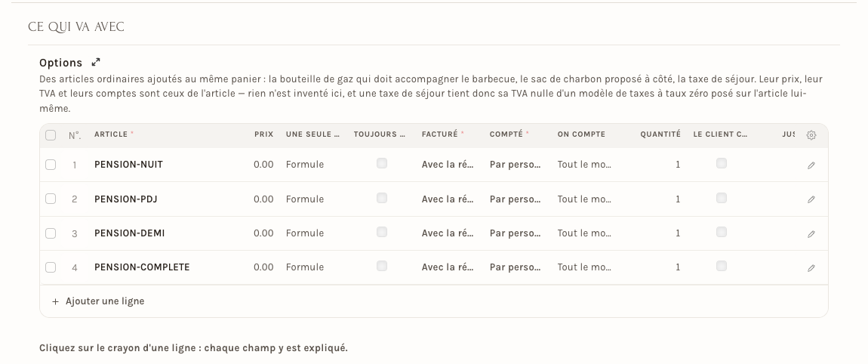Viewport: 868px width, 364px height.
Task: Open Compté 'Par perso…' on PENSION-NUIT row
Action: click(515, 165)
